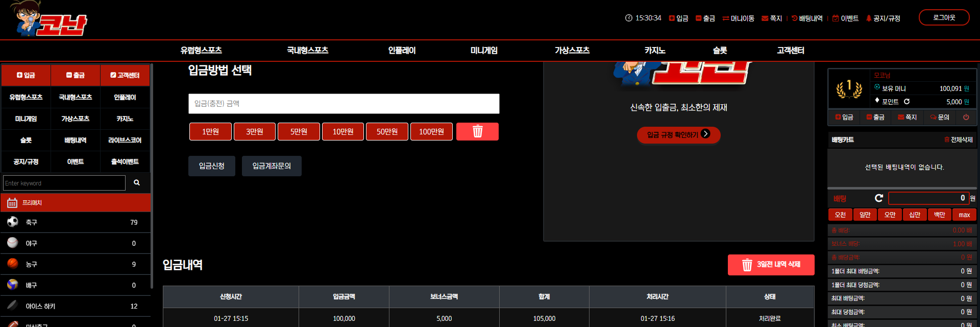This screenshot has height=327, width=980.
Task: Reset betting amount with refresh icon
Action: pos(879,198)
